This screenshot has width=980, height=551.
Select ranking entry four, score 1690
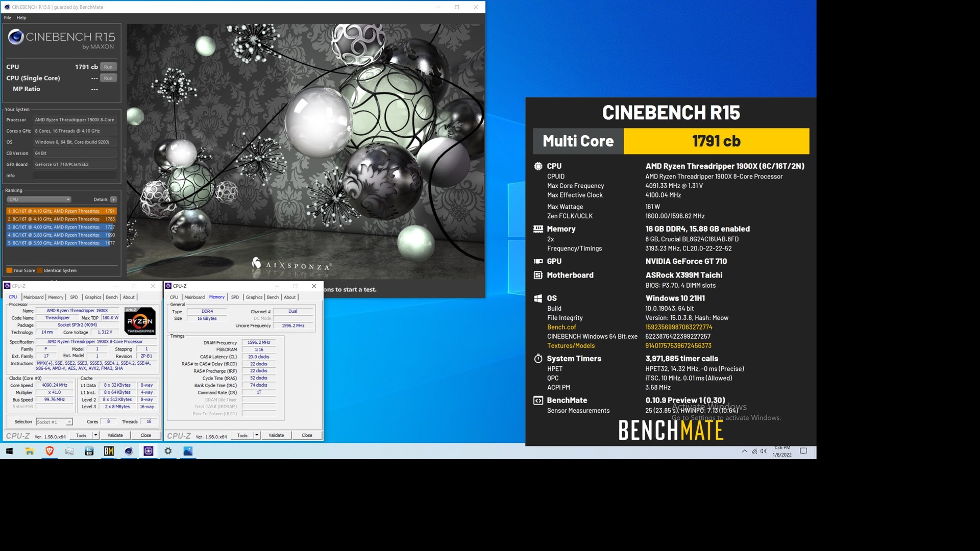[x=61, y=235]
